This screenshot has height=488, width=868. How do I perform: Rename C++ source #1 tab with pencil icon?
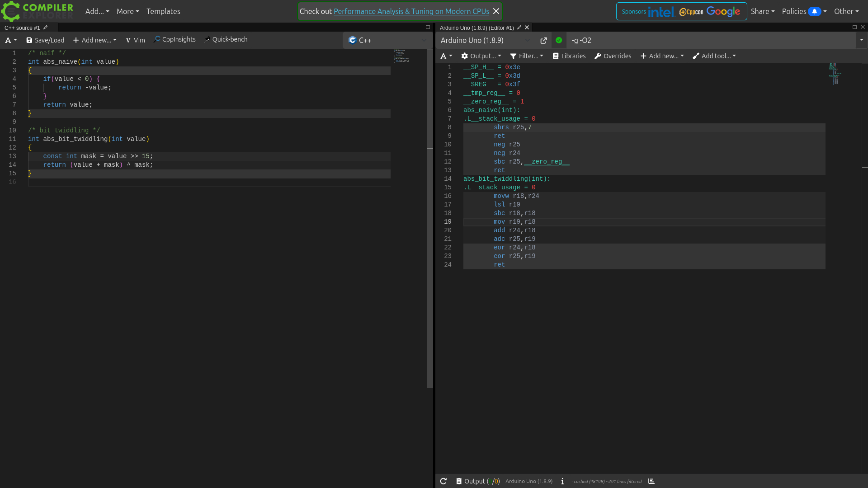tap(45, 28)
